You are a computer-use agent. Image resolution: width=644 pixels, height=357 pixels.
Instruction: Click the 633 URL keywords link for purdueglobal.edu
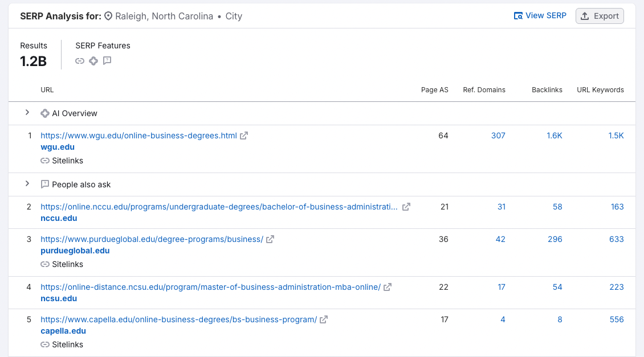point(616,239)
